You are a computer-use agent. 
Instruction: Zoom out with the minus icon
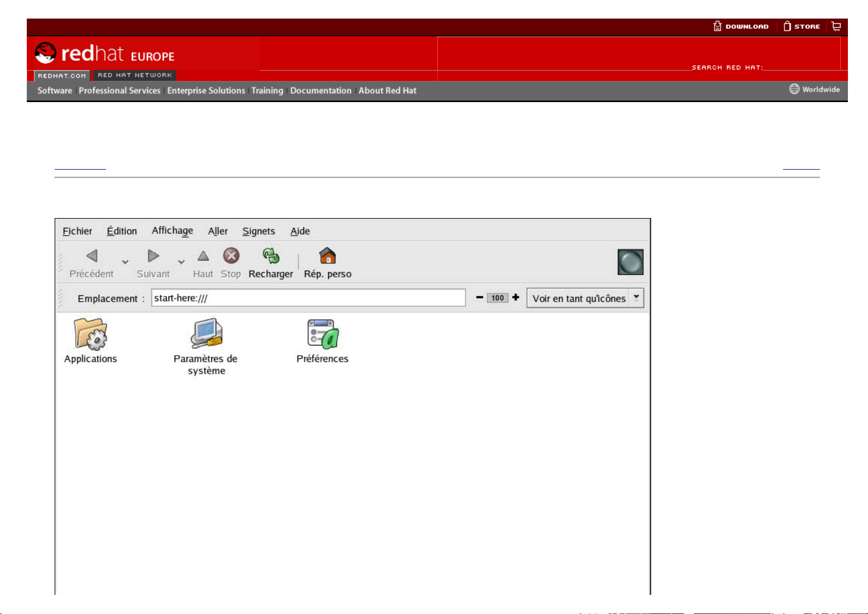click(x=480, y=297)
